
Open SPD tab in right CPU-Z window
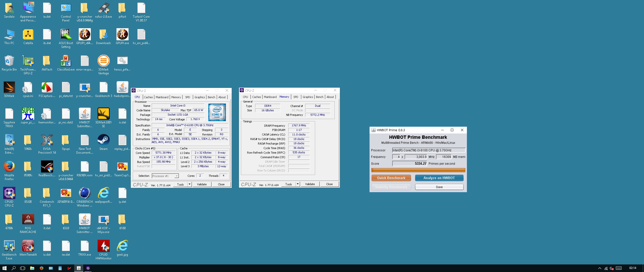296,97
